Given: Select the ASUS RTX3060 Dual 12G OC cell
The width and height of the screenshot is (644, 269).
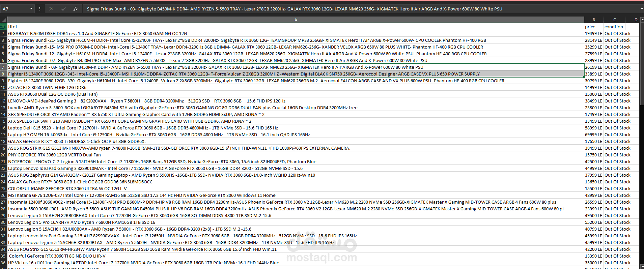Looking at the screenshot, I should click(296, 94).
